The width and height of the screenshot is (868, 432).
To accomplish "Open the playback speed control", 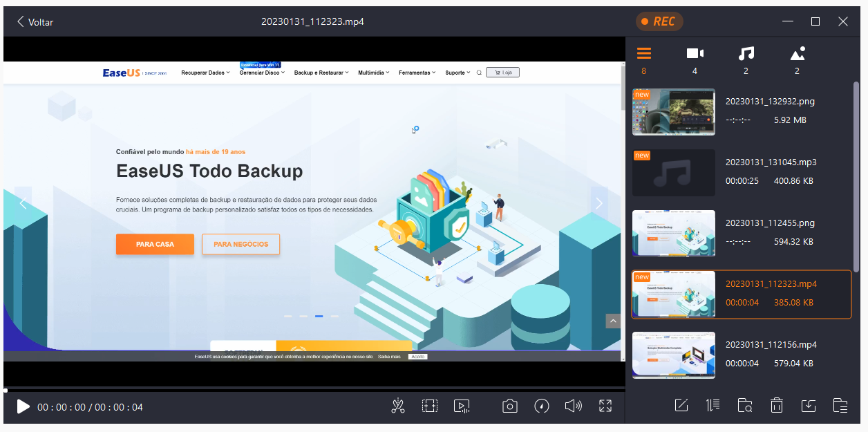I will pos(542,406).
